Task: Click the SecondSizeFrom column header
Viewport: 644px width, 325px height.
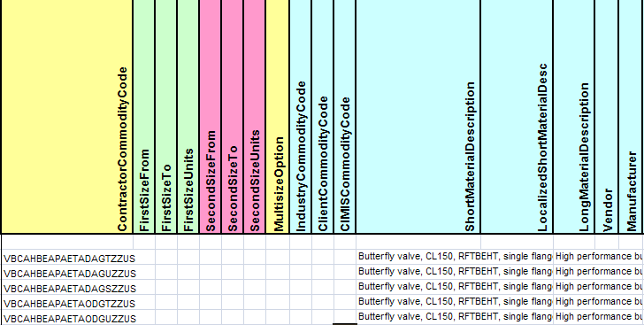Action: point(211,117)
